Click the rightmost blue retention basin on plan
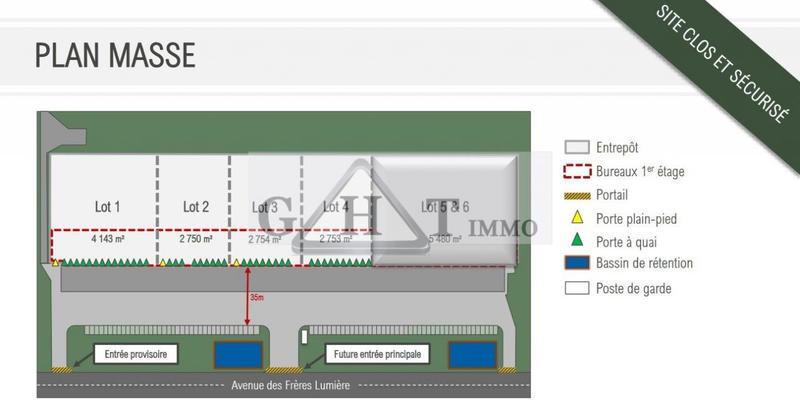 click(472, 353)
